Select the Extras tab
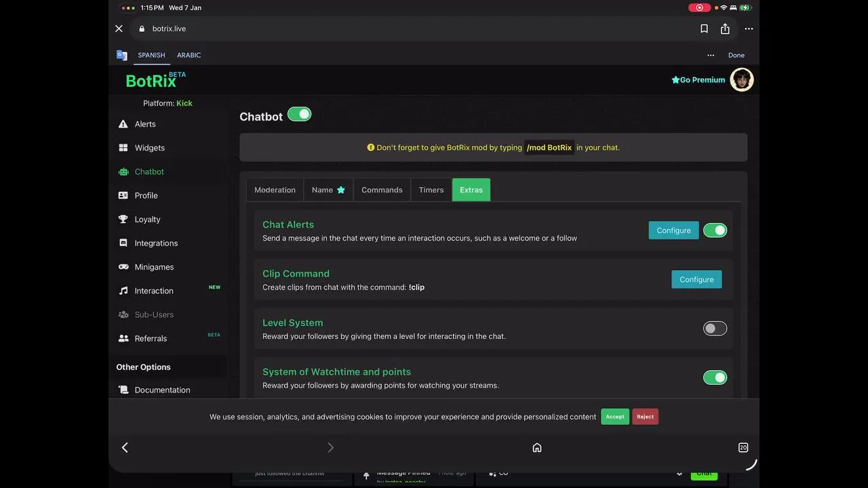 click(471, 190)
